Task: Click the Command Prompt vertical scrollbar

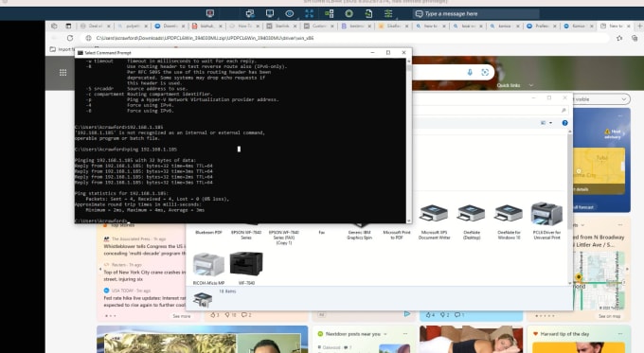Action: 408,140
